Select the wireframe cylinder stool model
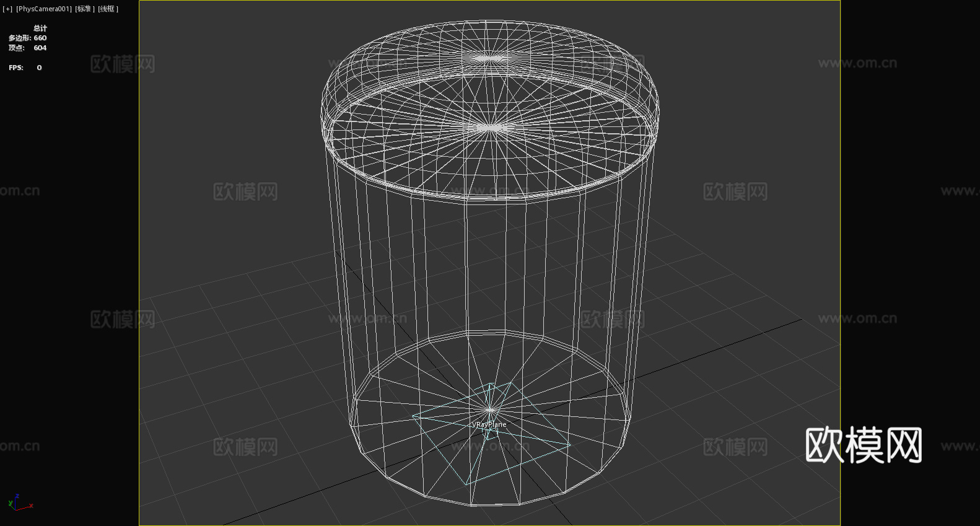 point(489,263)
